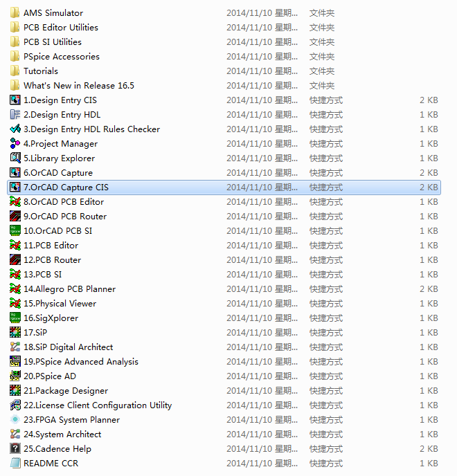Viewport: 457px width, 476px height.
Task: Click the 20.PSpice AD icon
Action: click(15, 376)
